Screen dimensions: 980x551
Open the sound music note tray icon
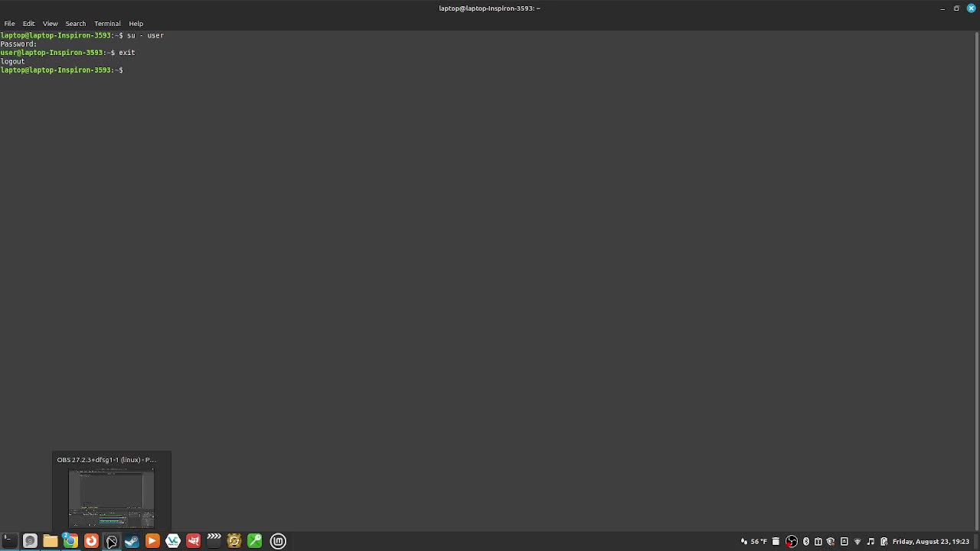click(871, 542)
